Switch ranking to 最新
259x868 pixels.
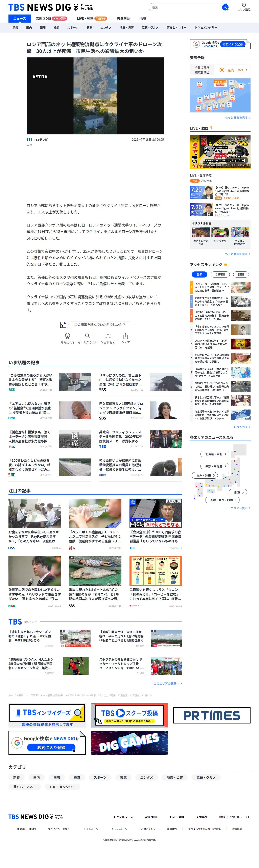click(x=199, y=274)
